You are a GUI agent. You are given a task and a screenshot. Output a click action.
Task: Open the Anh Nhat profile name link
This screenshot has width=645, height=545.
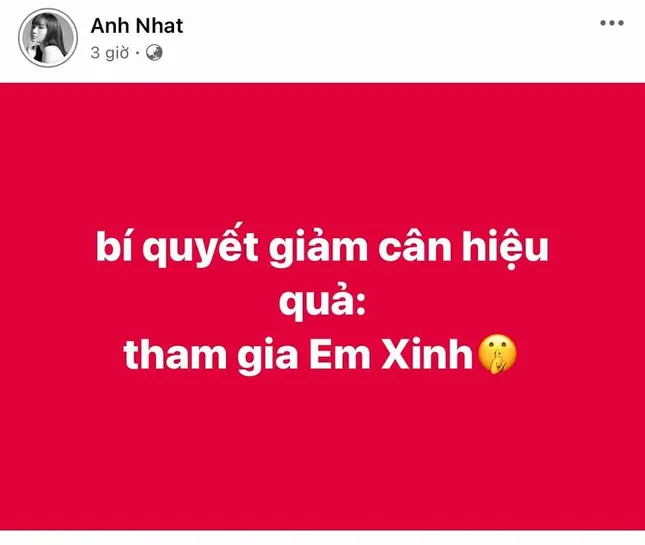[x=137, y=26]
